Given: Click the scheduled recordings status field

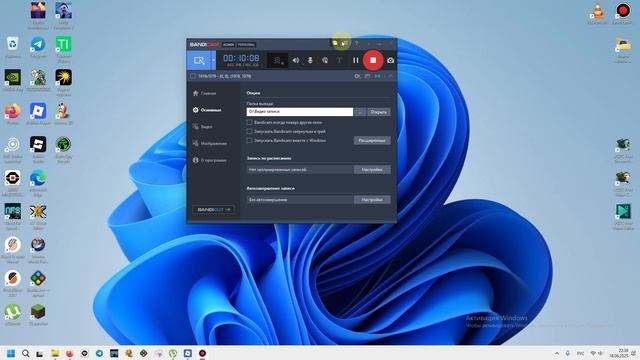Looking at the screenshot, I should coord(300,169).
